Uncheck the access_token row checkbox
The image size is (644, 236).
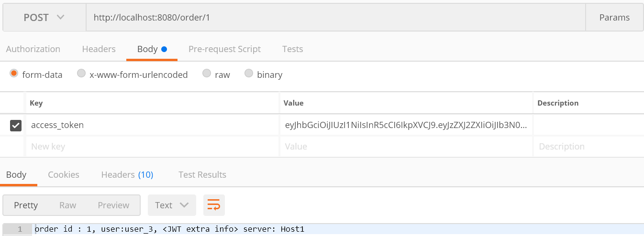point(16,126)
